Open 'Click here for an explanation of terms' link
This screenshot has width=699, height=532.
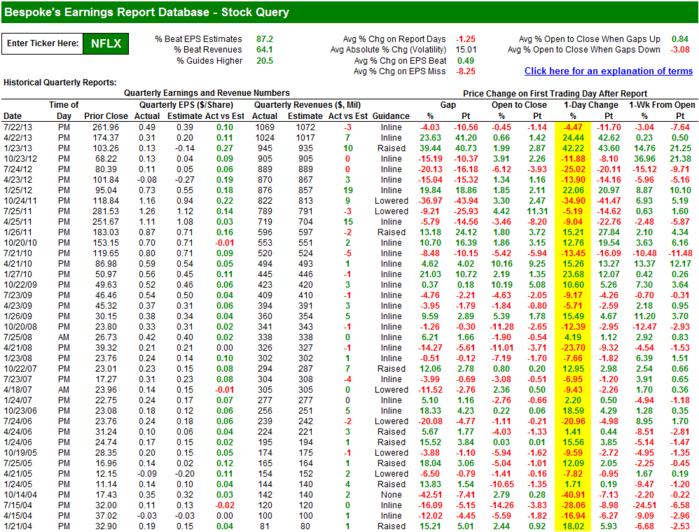(608, 71)
